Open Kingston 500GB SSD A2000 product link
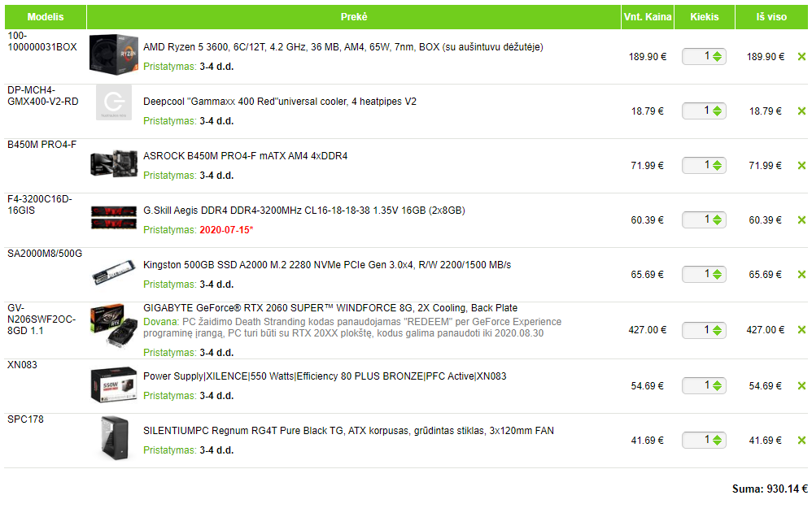812x517 pixels. click(327, 265)
